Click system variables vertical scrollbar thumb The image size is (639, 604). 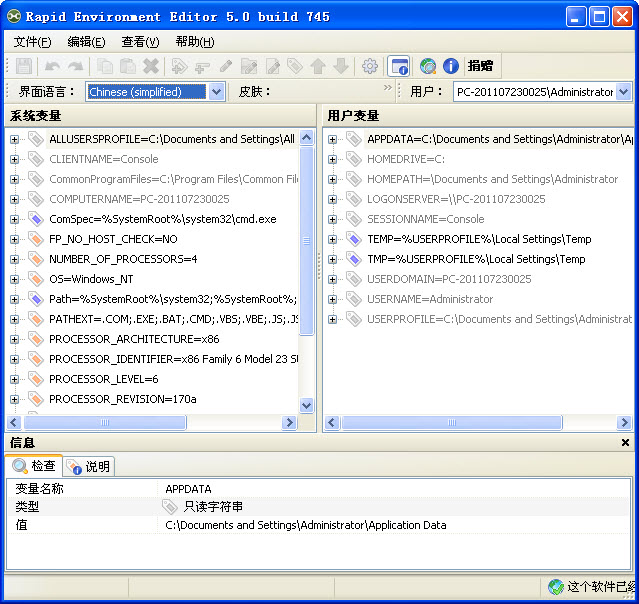pyautogui.click(x=306, y=241)
